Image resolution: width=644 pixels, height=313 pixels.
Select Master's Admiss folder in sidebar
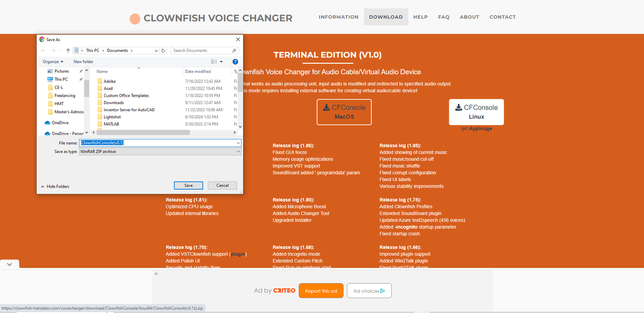point(65,112)
